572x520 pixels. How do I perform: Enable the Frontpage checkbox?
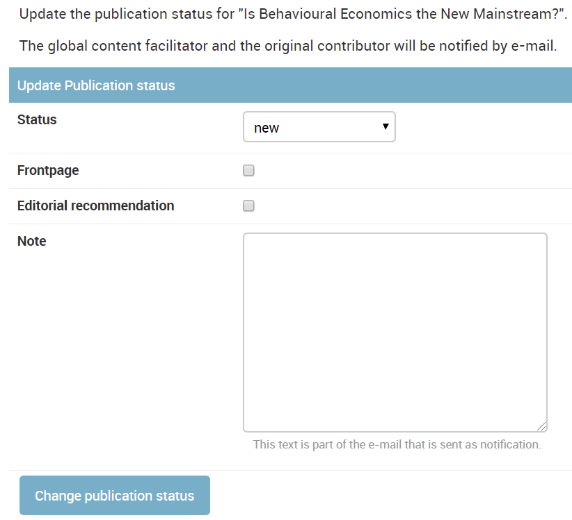coord(249,170)
